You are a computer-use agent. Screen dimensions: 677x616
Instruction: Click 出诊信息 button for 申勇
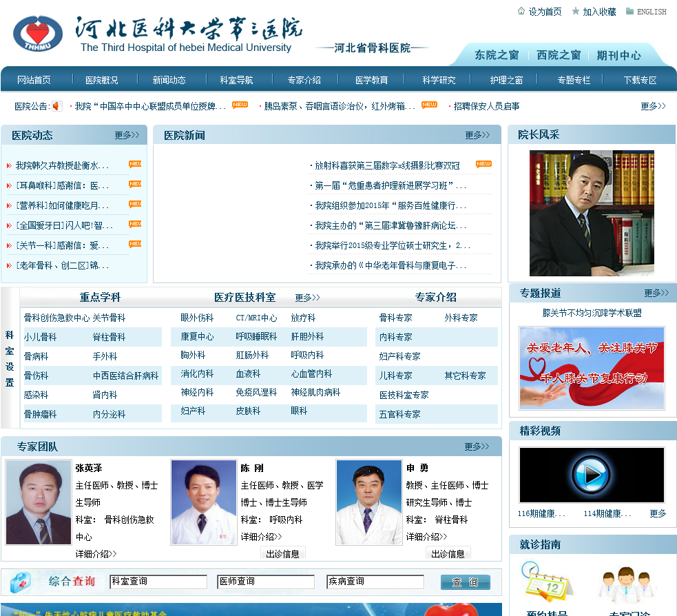pyautogui.click(x=448, y=553)
